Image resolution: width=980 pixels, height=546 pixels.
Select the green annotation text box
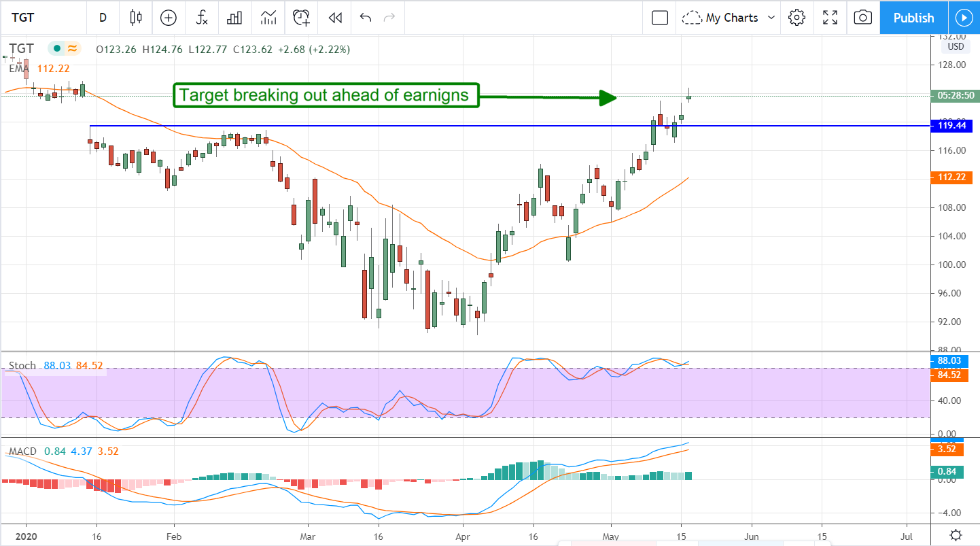click(326, 95)
